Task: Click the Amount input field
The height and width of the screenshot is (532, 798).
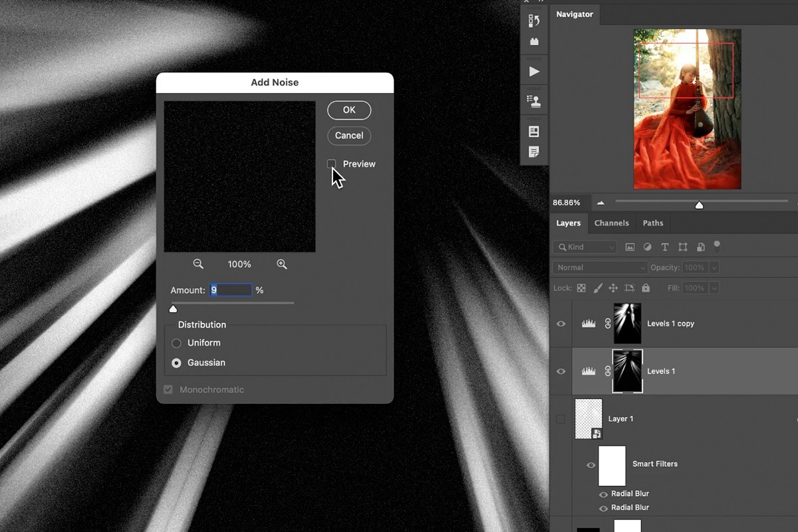Action: [231, 290]
